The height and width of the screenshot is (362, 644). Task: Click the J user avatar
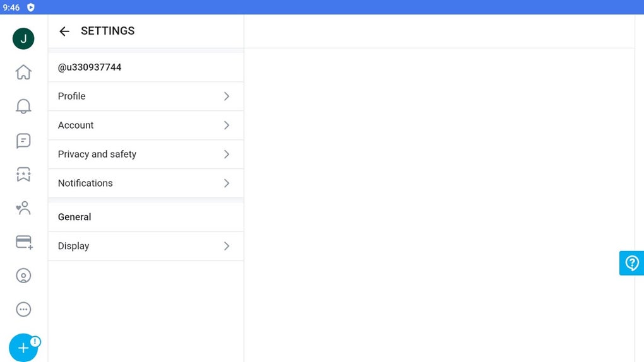point(23,38)
